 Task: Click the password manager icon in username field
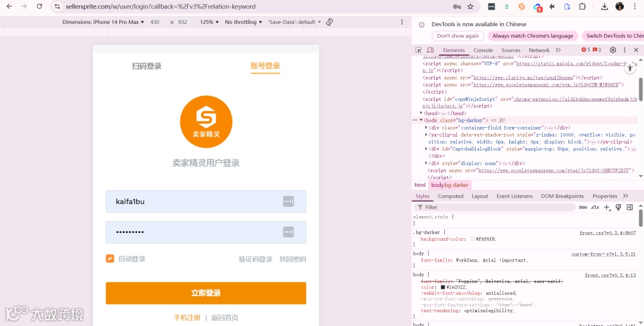tap(289, 201)
